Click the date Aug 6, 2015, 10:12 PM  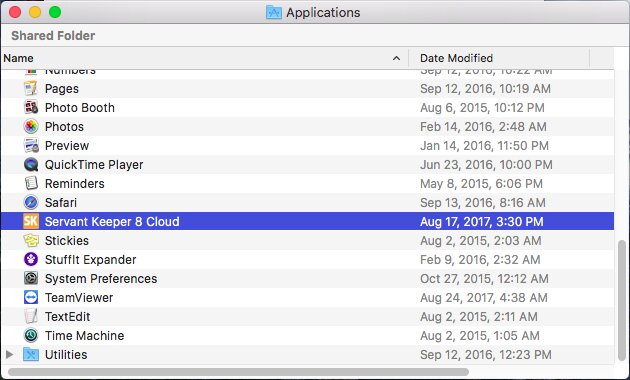[482, 108]
